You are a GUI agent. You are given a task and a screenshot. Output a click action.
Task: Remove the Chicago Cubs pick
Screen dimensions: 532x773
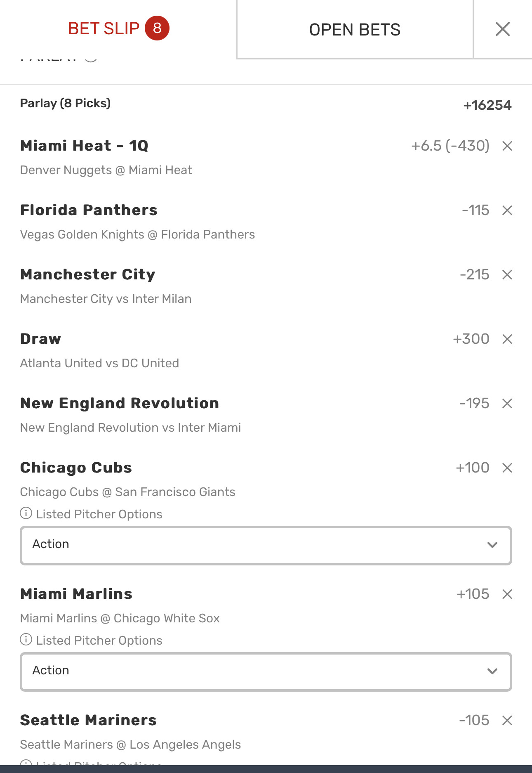point(507,468)
